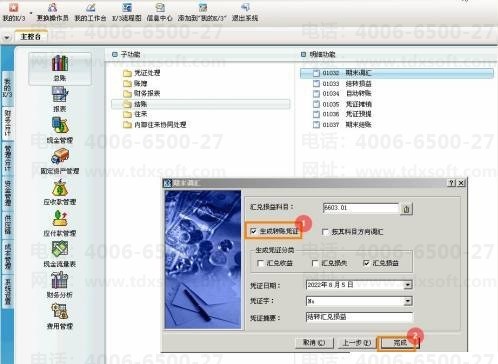This screenshot has height=364, width=498.
Task: Open the dropdown arrow left of 主控台 tab
Action: coord(7,37)
